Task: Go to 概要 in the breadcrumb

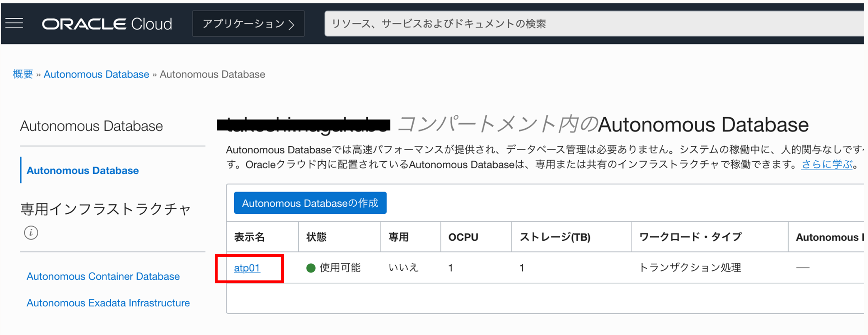Action: coord(23,74)
